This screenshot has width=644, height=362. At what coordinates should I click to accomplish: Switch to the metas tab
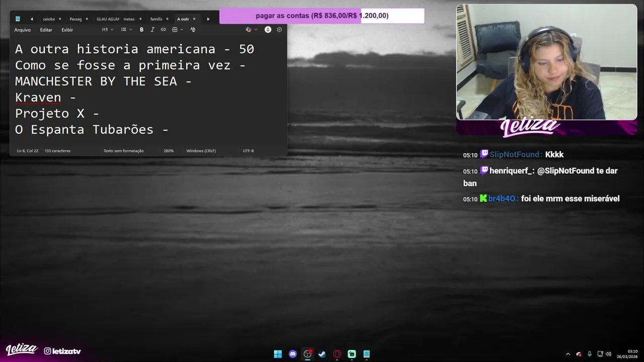(x=129, y=19)
